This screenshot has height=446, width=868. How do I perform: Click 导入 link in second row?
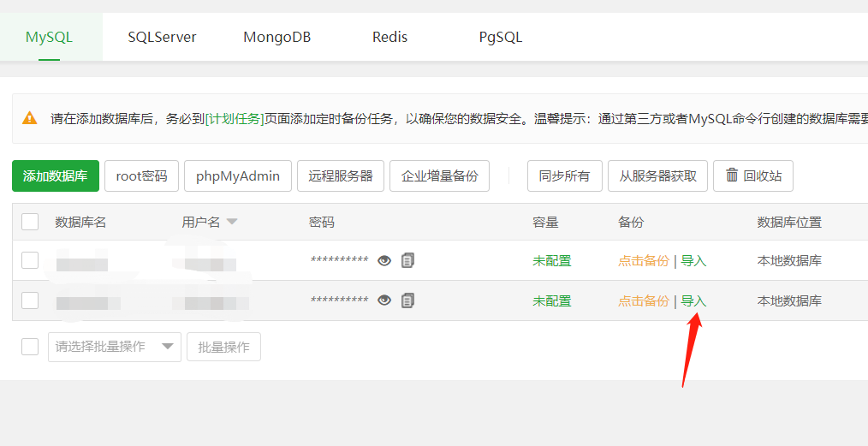[693, 301]
